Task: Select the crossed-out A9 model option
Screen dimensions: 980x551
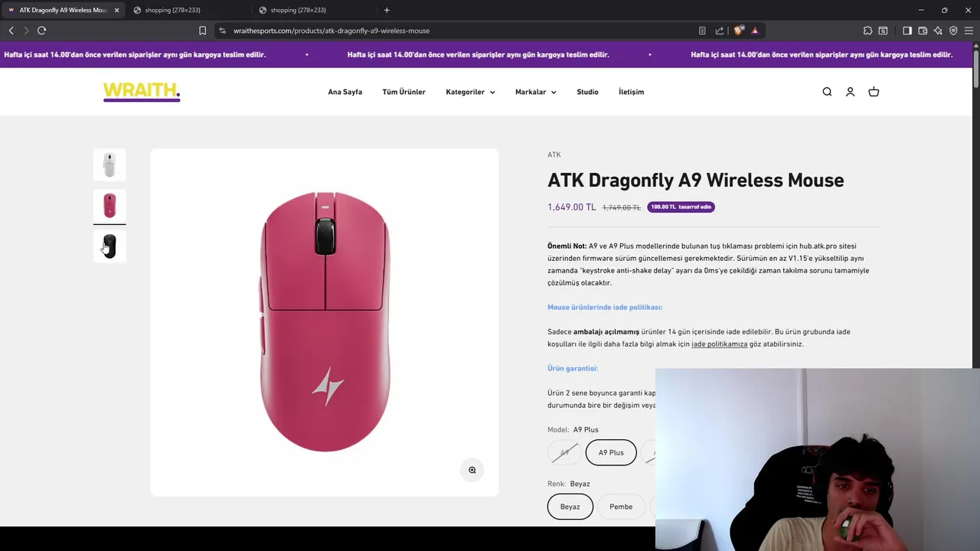Action: coord(564,452)
